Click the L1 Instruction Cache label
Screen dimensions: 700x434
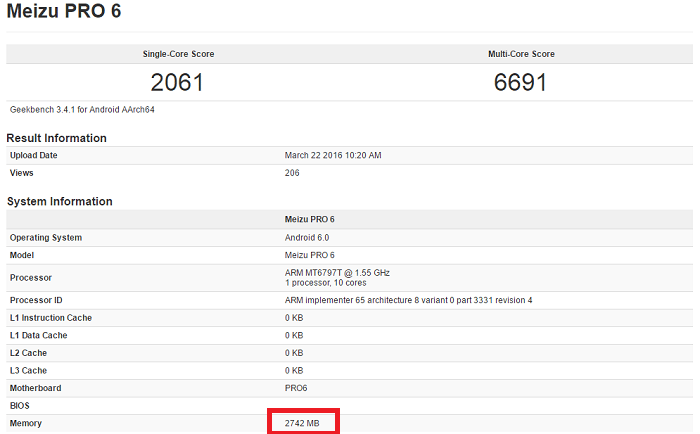pyautogui.click(x=51, y=318)
